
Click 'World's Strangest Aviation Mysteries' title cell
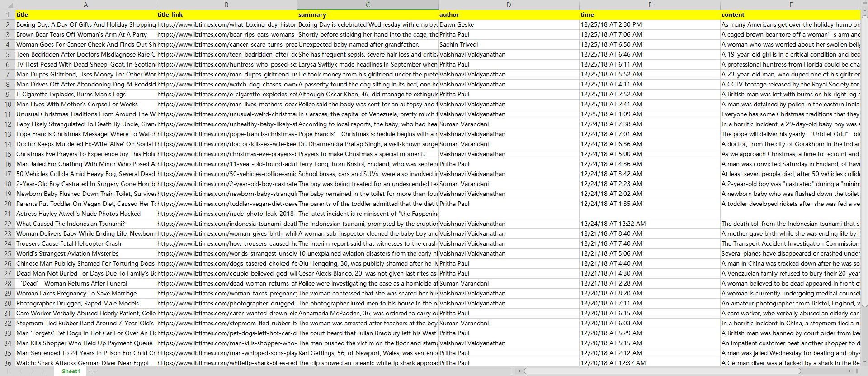point(85,253)
